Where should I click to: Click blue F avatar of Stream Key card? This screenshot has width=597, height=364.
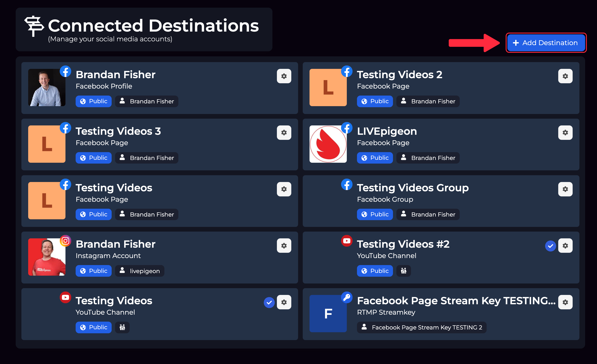tap(328, 313)
